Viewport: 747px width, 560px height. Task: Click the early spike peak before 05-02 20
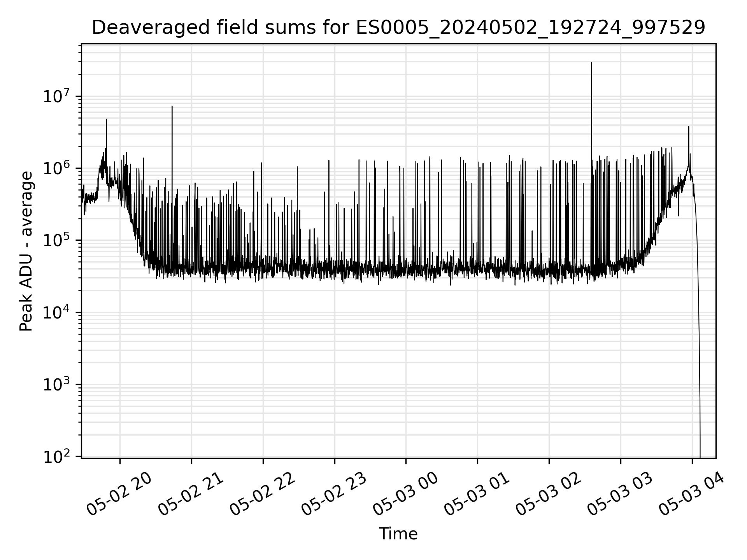point(106,119)
